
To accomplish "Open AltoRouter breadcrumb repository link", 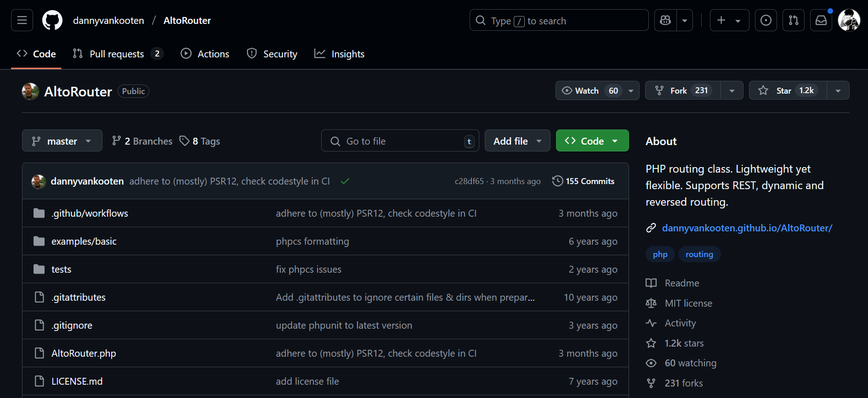I will point(187,20).
